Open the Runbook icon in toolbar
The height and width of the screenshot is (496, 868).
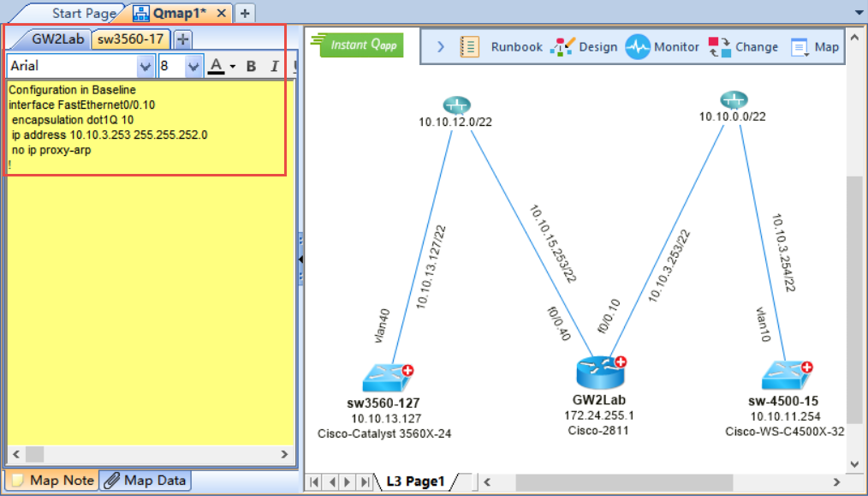469,47
